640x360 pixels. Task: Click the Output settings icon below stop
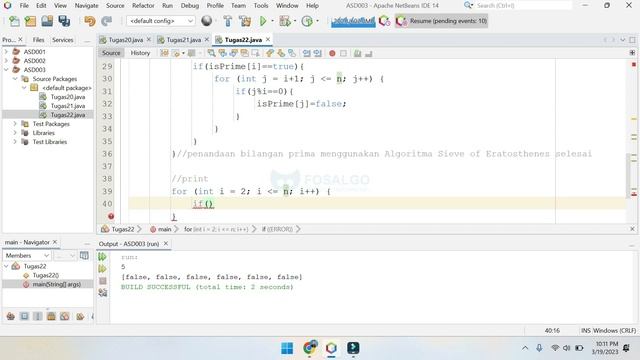pyautogui.click(x=103, y=292)
